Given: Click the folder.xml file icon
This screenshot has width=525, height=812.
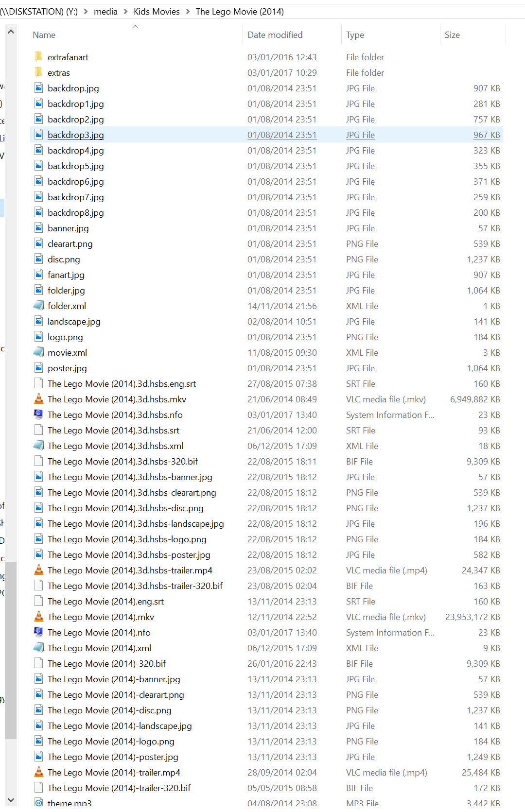Looking at the screenshot, I should (39, 306).
